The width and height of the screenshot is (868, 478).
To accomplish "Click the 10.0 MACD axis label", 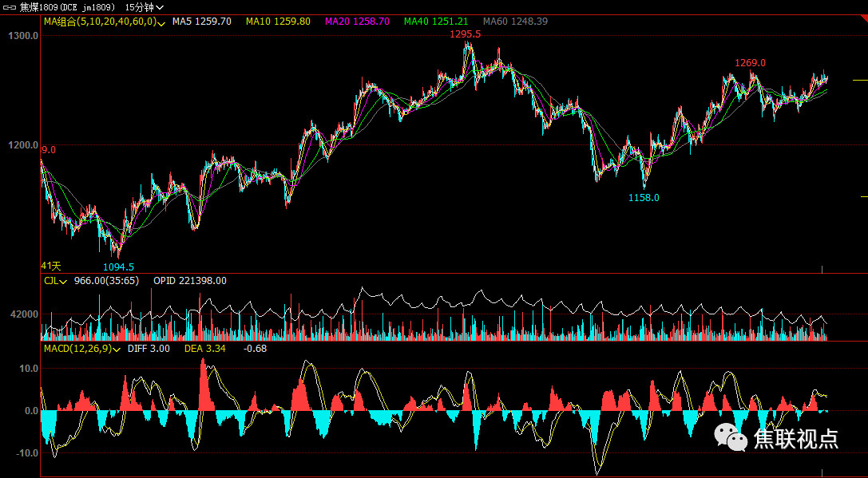I will click(30, 369).
